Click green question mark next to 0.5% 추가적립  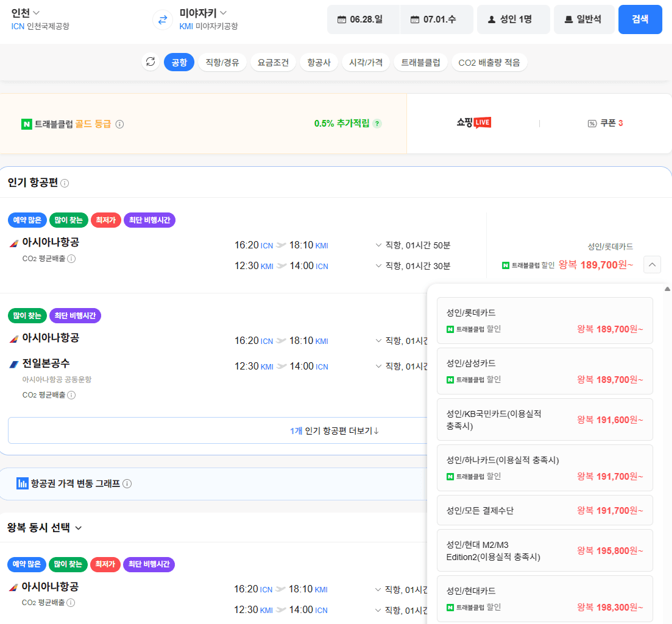[377, 124]
